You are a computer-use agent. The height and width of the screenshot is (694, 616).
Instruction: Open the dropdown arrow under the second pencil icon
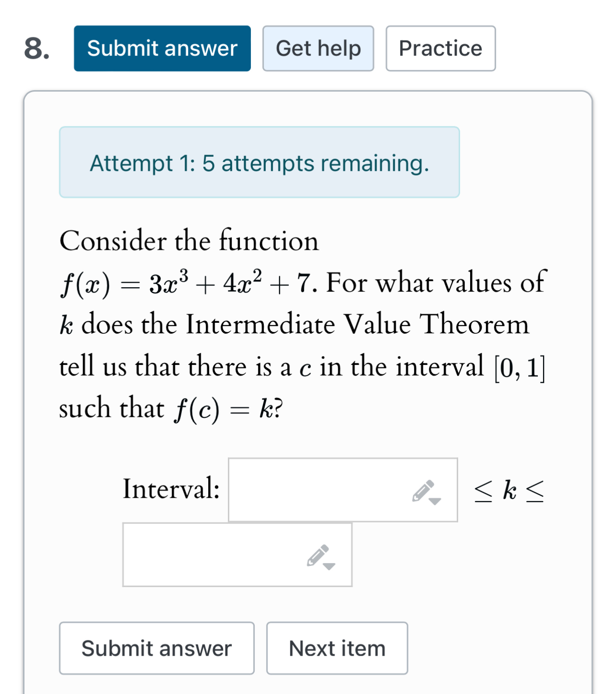[328, 566]
